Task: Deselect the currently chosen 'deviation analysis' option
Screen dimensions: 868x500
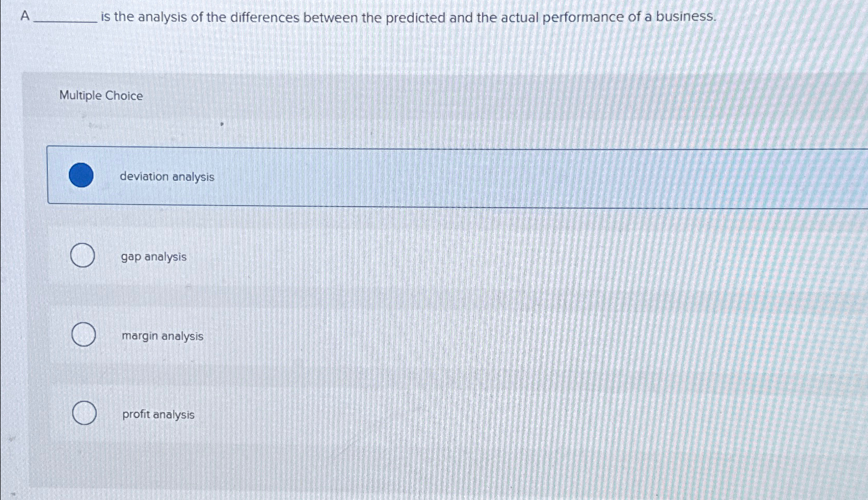Action: (x=82, y=177)
